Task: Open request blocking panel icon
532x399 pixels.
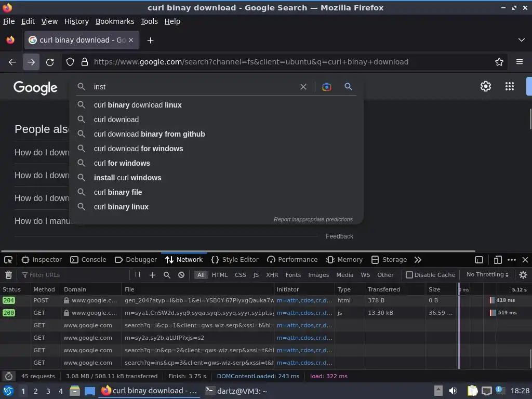Action: (181, 275)
